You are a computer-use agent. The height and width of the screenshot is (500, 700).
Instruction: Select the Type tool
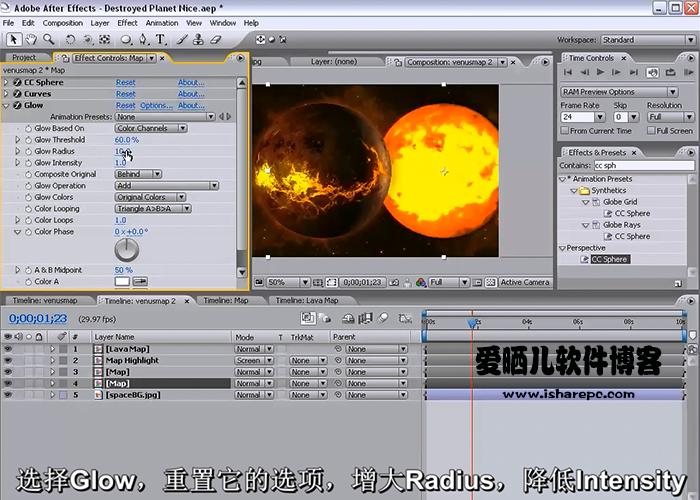160,40
